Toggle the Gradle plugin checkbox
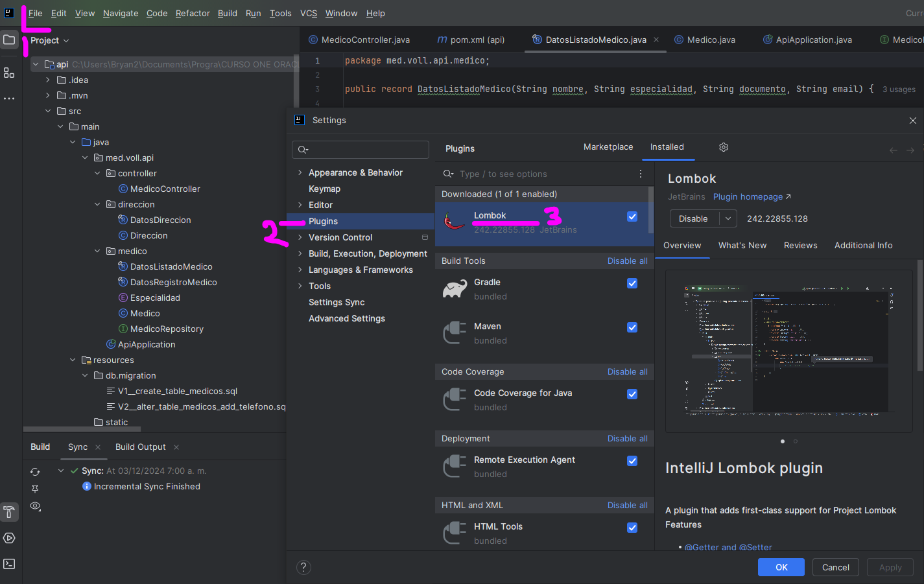Viewport: 924px width, 584px height. (x=632, y=283)
